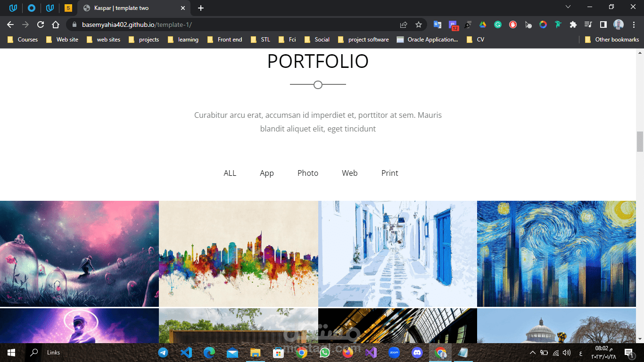Open the taskbar search icon
644x362 pixels.
34,353
